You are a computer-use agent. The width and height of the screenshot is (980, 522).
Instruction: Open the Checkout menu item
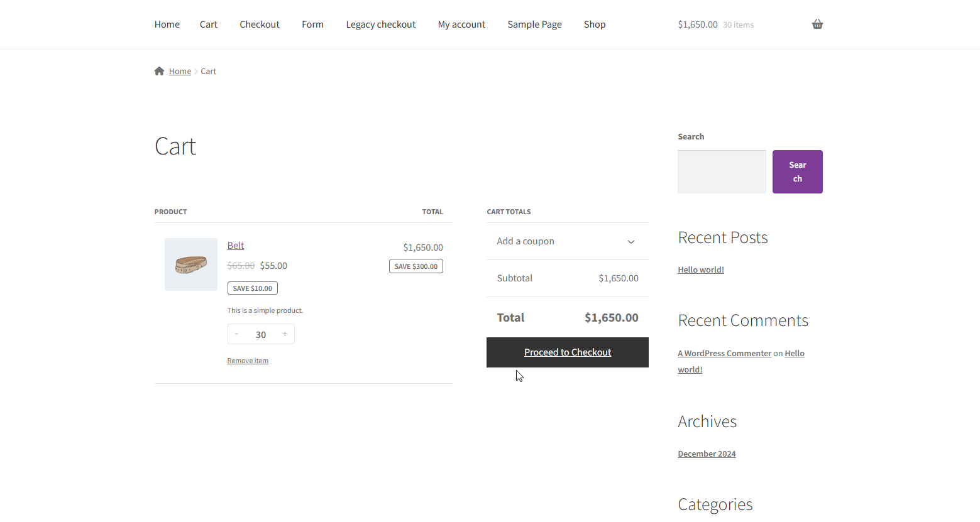click(259, 24)
